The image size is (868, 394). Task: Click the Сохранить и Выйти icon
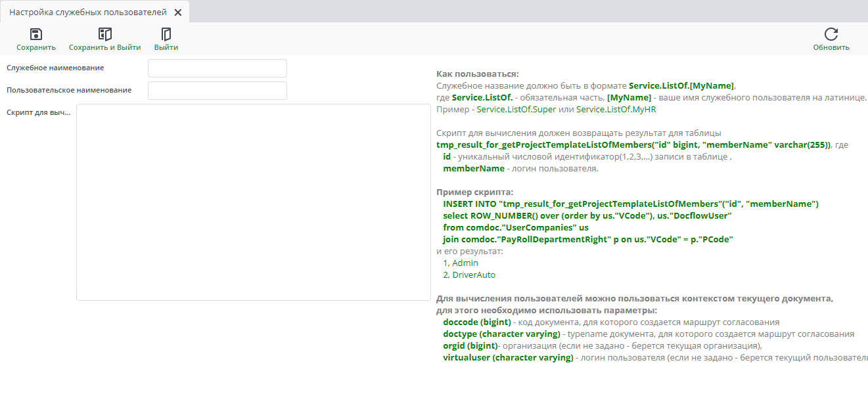105,34
